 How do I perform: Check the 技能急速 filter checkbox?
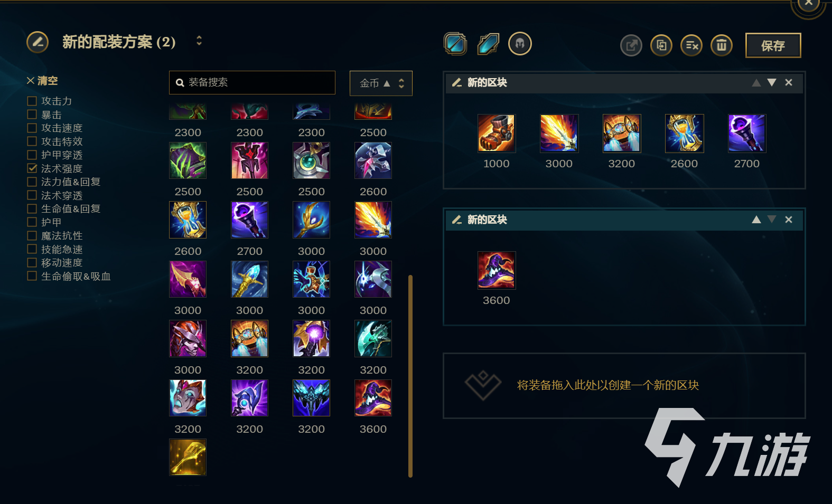[x=32, y=249]
